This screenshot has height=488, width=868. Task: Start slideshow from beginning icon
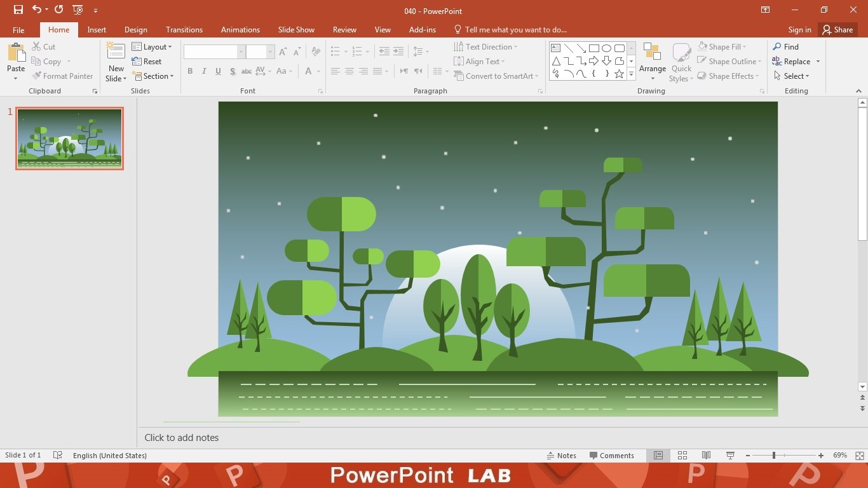pos(78,10)
